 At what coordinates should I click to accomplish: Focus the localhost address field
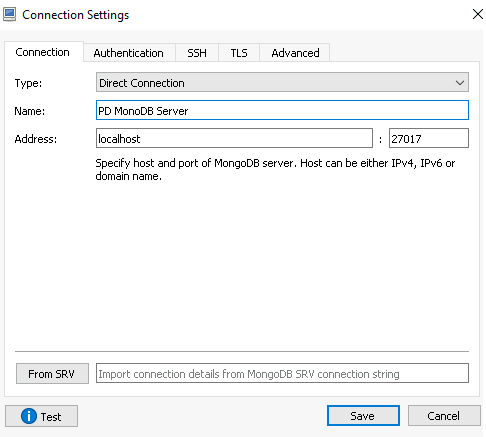click(x=234, y=138)
